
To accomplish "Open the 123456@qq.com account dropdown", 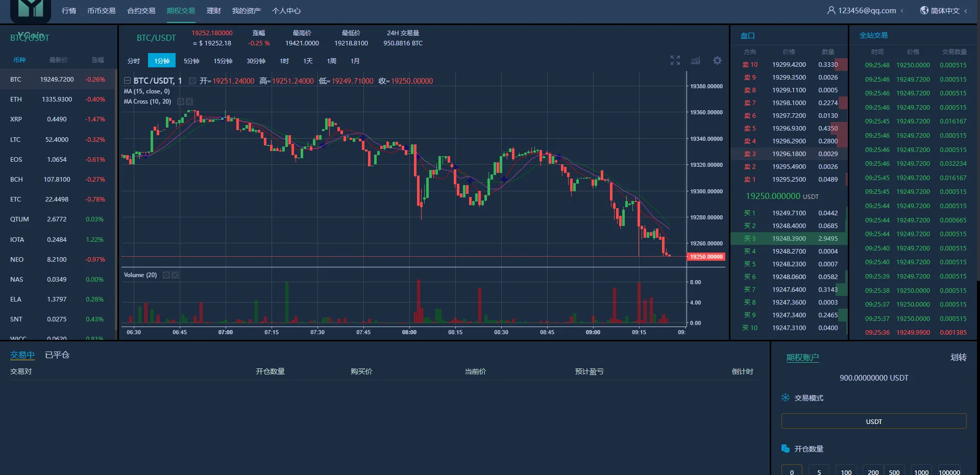I will click(x=867, y=10).
